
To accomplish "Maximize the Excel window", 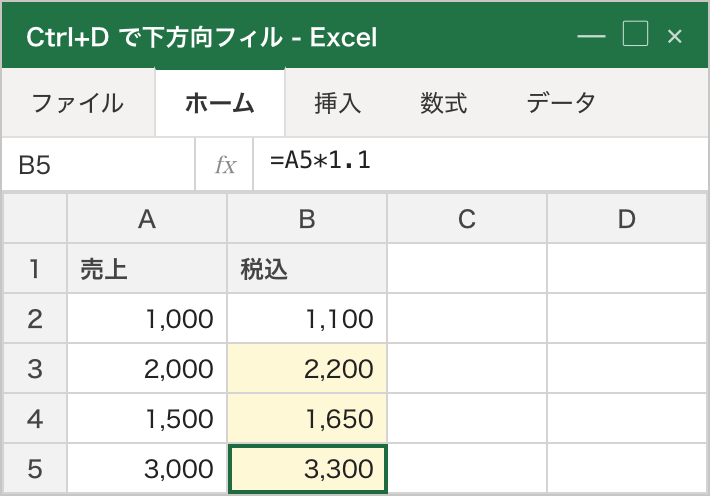I will (635, 34).
